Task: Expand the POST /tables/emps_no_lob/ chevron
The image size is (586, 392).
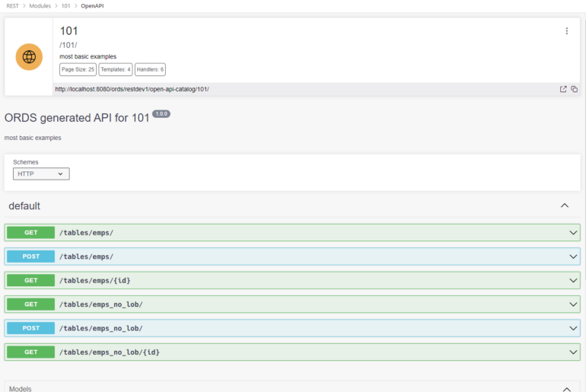Action: (x=573, y=329)
